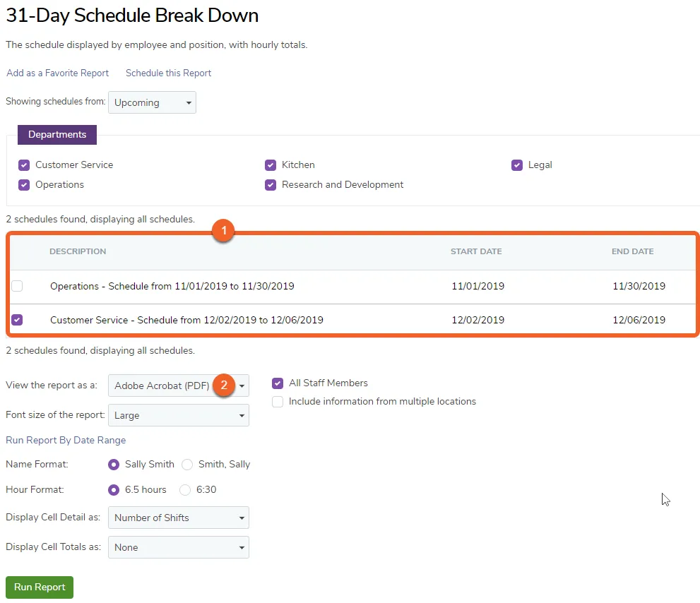Enable Include information from multiple locations

point(278,402)
